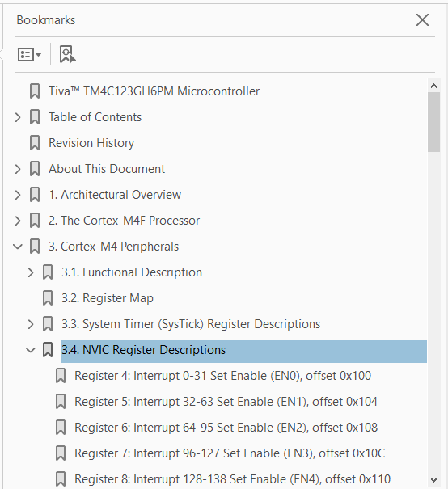Click bookmark icon beside Register 4 EN0
448x489 pixels.
pyautogui.click(x=61, y=376)
